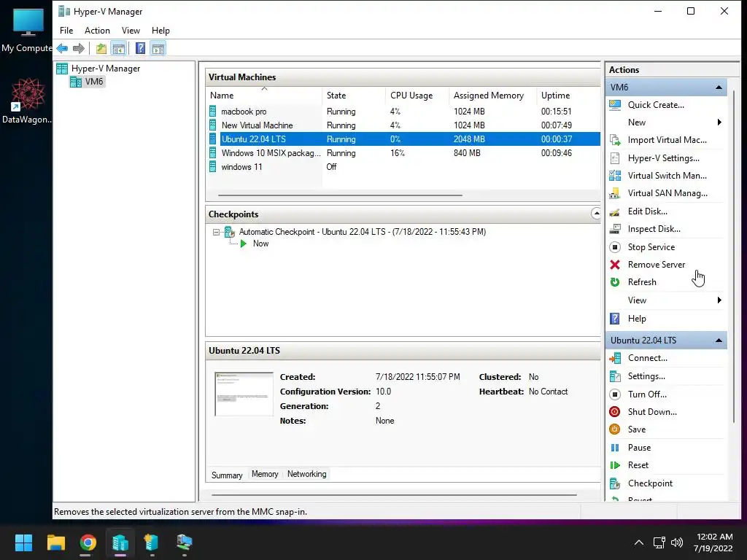Select the Windows 10 MSIX packaging VM row
This screenshot has height=560, width=747.
tap(403, 153)
